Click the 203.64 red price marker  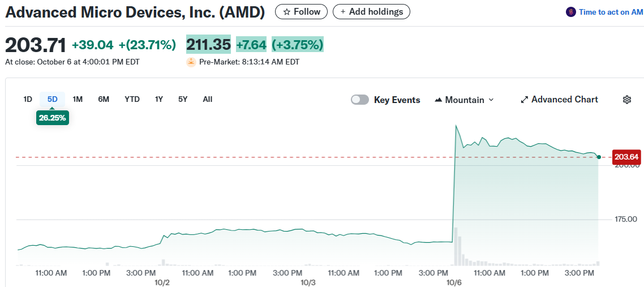coord(626,157)
